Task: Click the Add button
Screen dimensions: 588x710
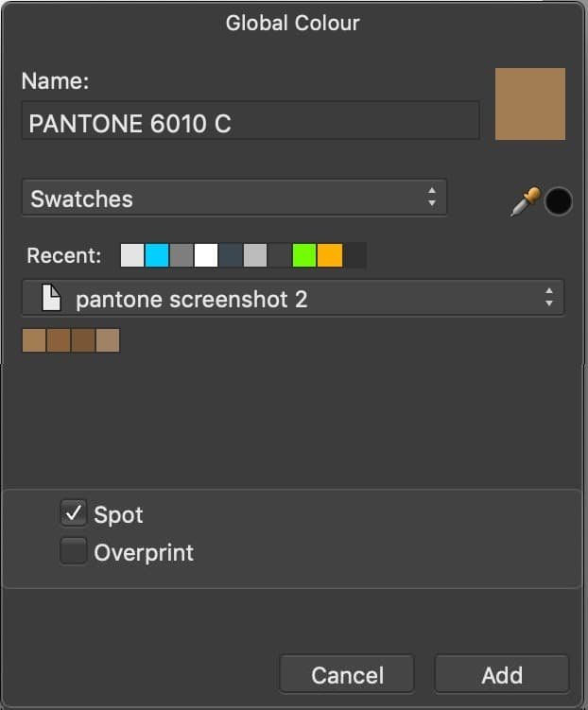Action: tap(502, 674)
